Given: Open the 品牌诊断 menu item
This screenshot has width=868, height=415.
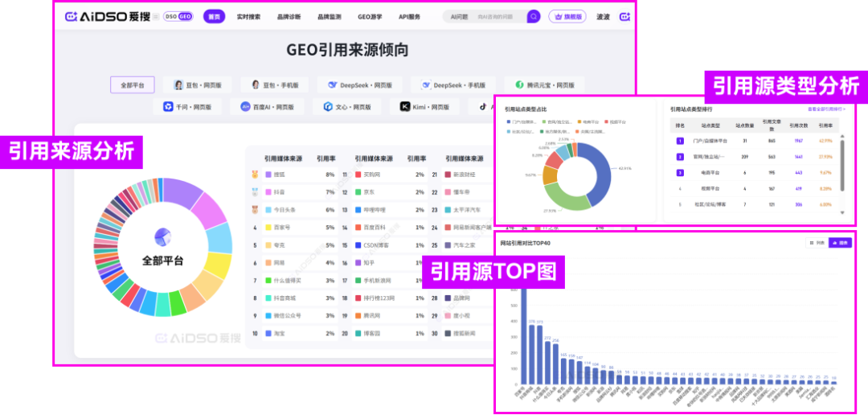Looking at the screenshot, I should point(289,16).
